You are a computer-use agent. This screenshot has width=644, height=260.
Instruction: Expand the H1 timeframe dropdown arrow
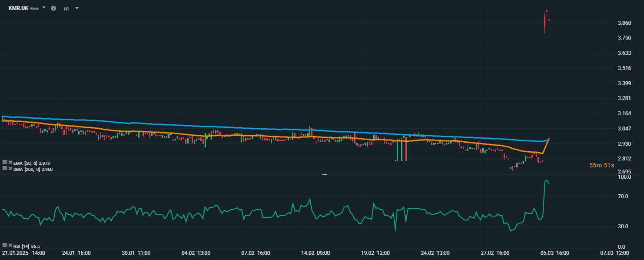pyautogui.click(x=77, y=8)
